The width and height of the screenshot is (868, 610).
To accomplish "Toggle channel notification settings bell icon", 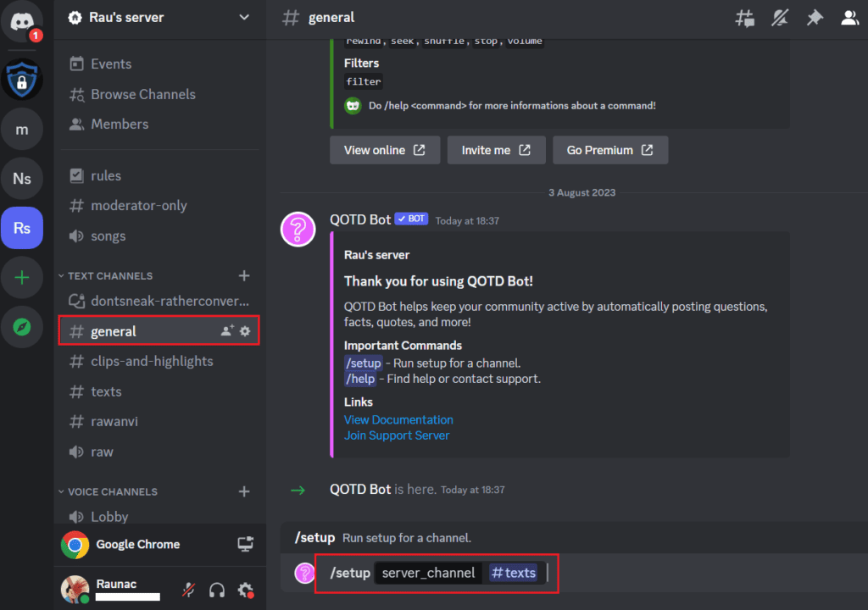I will pos(779,17).
